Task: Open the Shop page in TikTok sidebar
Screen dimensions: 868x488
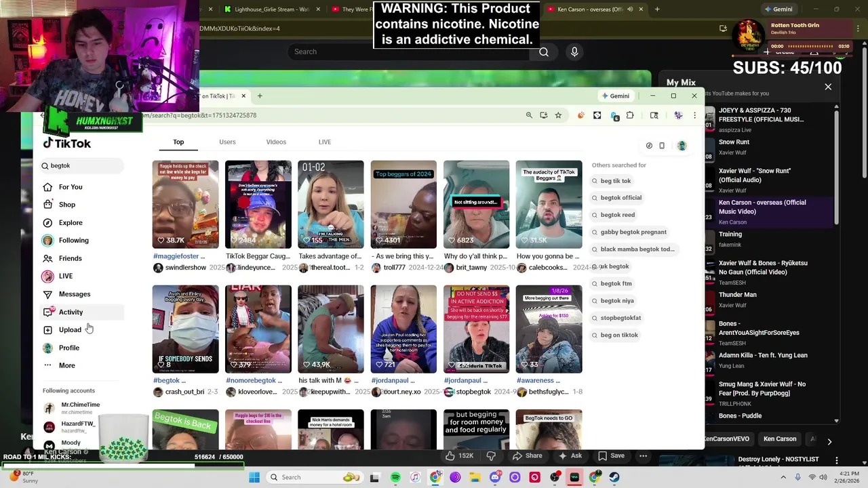Action: coord(66,205)
